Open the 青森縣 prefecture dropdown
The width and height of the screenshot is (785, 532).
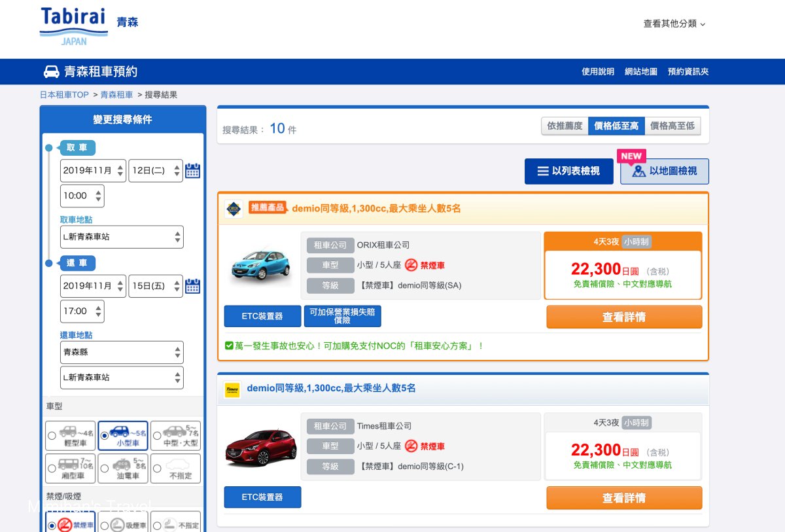pyautogui.click(x=122, y=352)
